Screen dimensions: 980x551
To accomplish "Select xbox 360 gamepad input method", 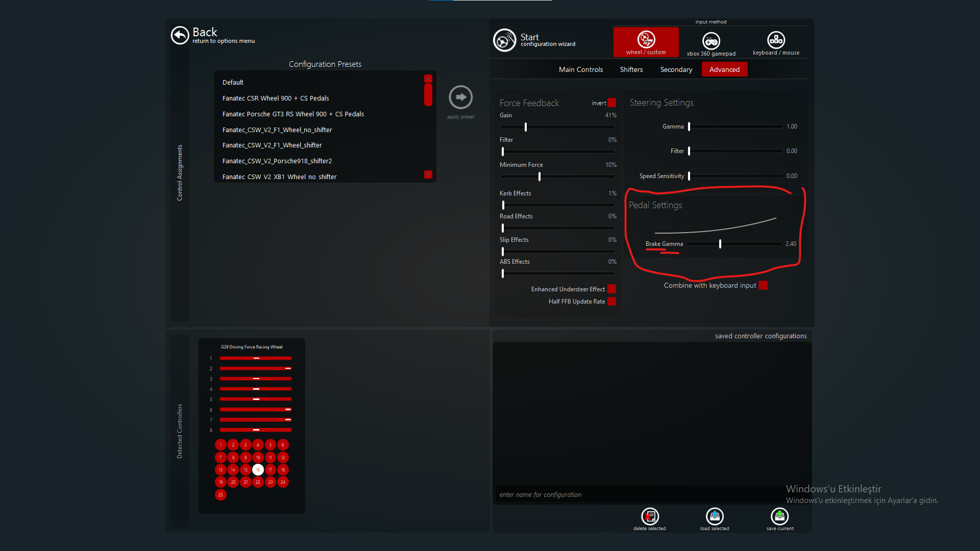I will point(711,43).
